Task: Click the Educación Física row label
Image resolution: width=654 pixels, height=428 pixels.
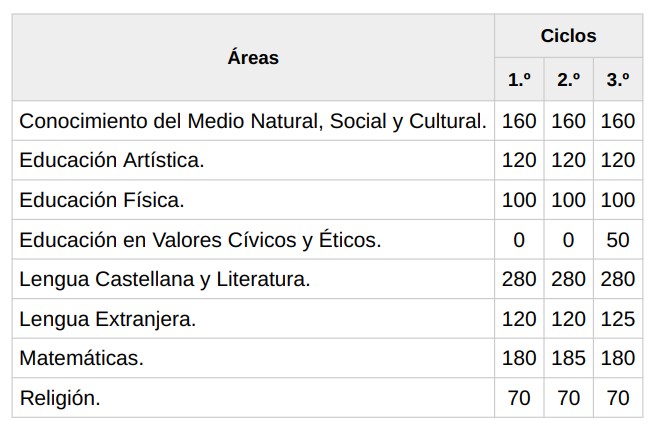Action: click(x=102, y=200)
